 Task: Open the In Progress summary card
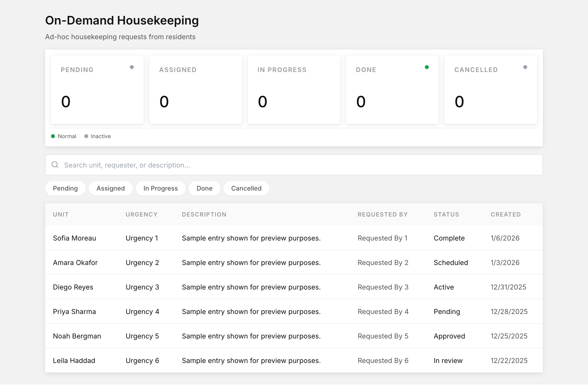pyautogui.click(x=294, y=90)
